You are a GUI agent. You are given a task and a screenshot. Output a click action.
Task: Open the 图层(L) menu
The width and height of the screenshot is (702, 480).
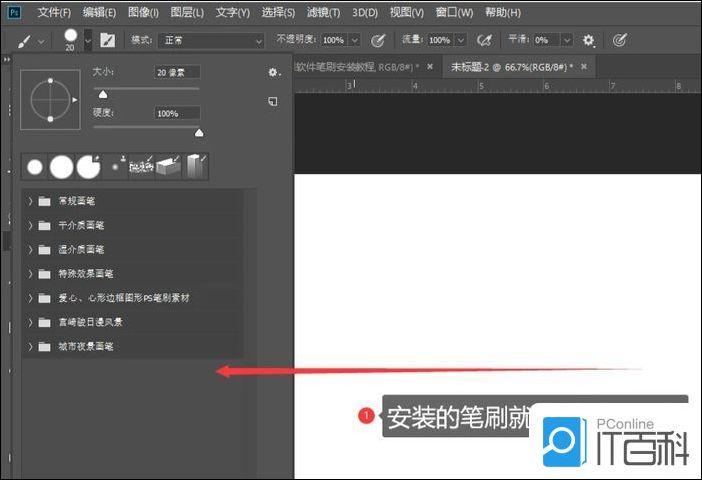pos(187,13)
